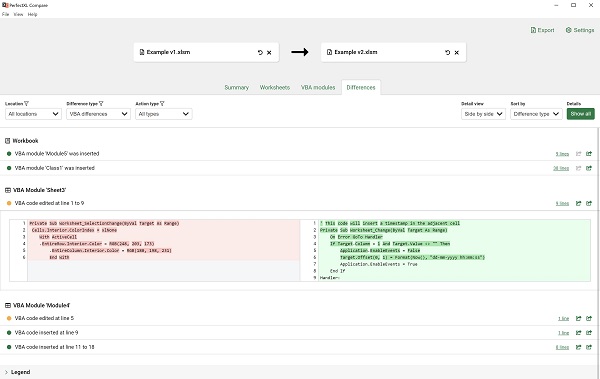This screenshot has height=379, width=600.
Task: Click the 'Workbook' section heading
Action: (x=25, y=140)
